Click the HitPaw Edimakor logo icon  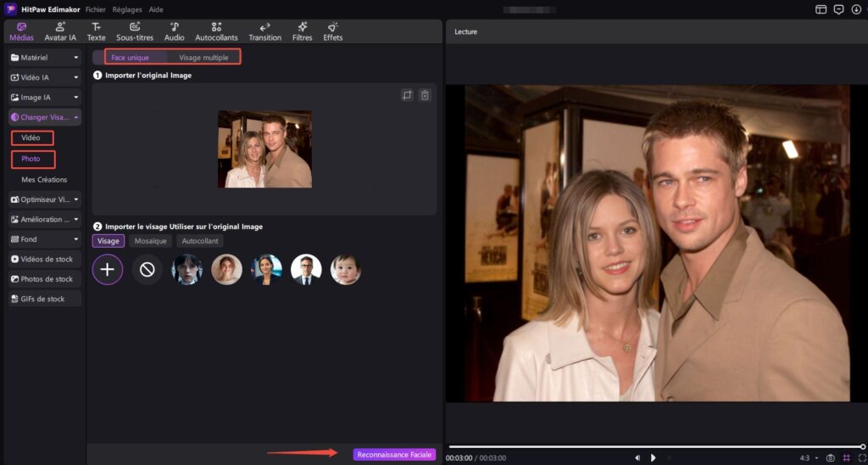point(10,9)
